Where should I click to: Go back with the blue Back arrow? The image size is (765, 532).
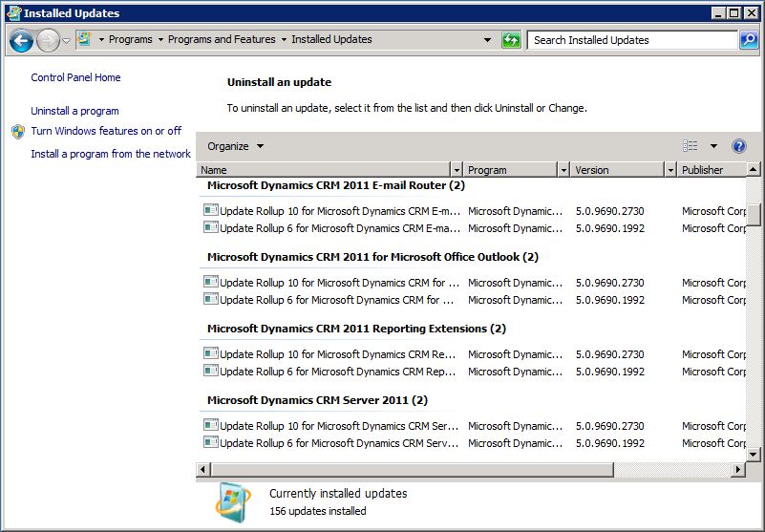(21, 40)
